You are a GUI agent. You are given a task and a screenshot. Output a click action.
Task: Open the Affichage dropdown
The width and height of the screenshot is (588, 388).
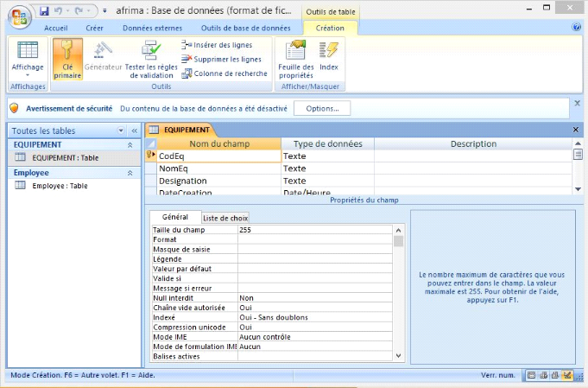click(28, 75)
